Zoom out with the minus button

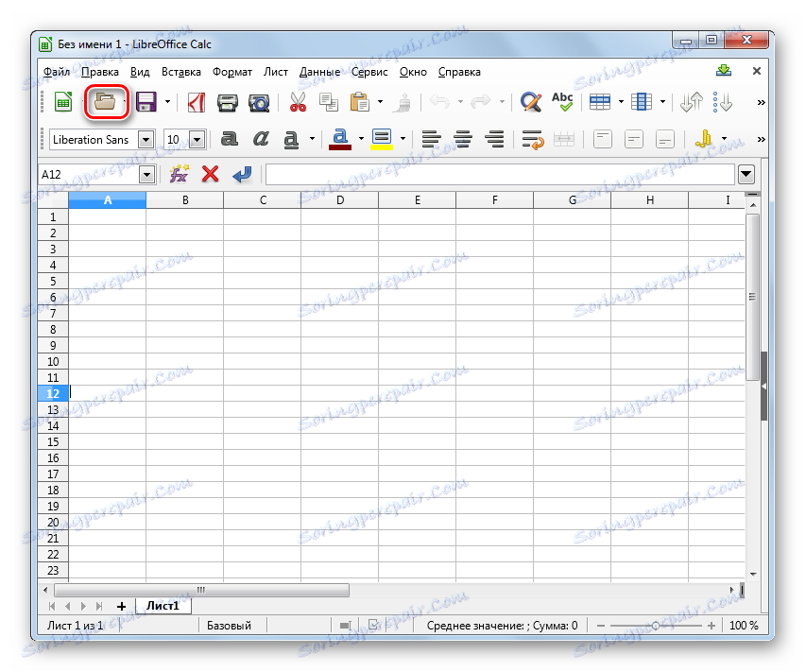tap(600, 626)
